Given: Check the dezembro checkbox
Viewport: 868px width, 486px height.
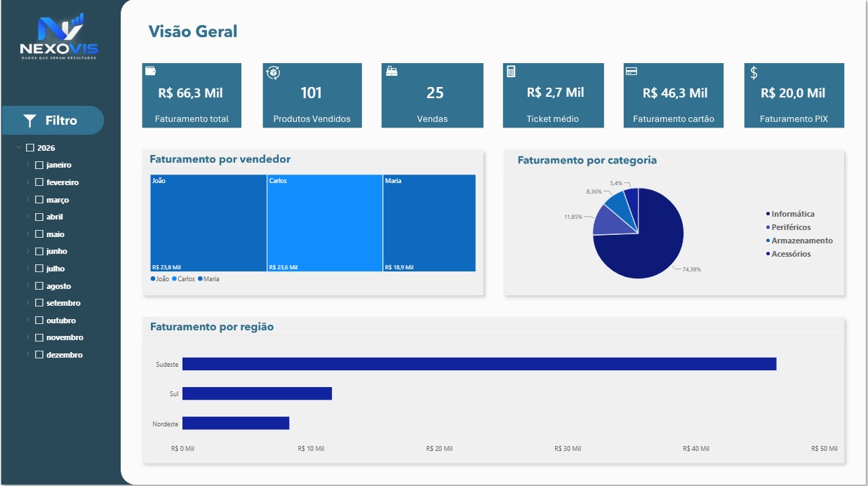Looking at the screenshot, I should [39, 355].
